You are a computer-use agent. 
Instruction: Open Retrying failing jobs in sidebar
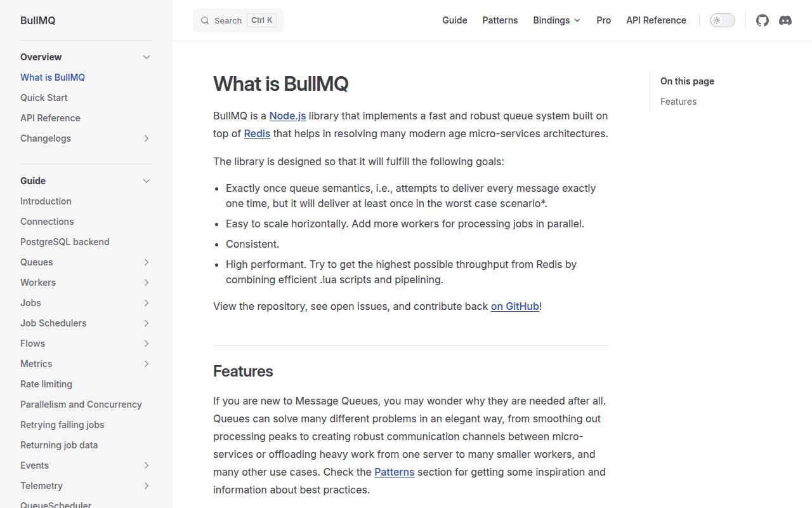(x=62, y=425)
